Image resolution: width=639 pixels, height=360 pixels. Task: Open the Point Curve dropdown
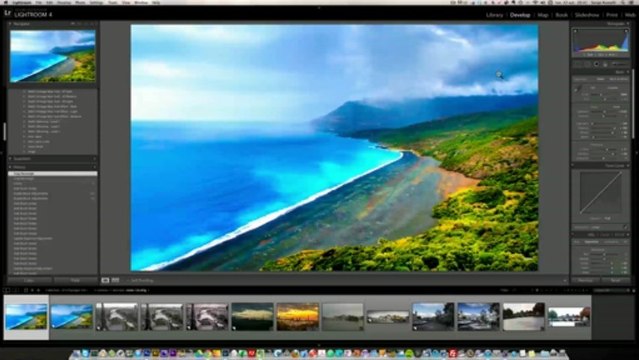point(595,227)
